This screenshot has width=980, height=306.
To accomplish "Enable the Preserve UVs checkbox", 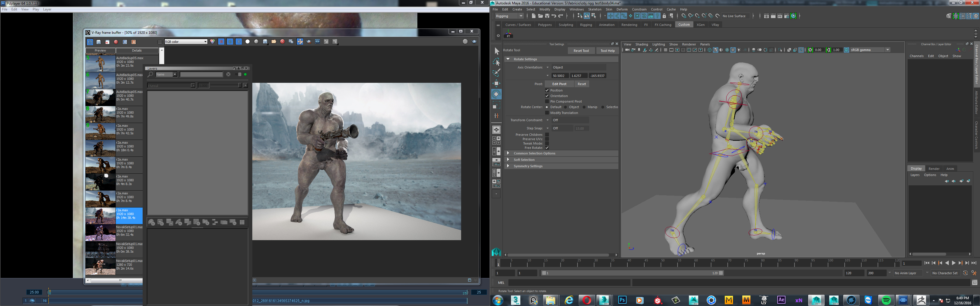I will pyautogui.click(x=547, y=139).
